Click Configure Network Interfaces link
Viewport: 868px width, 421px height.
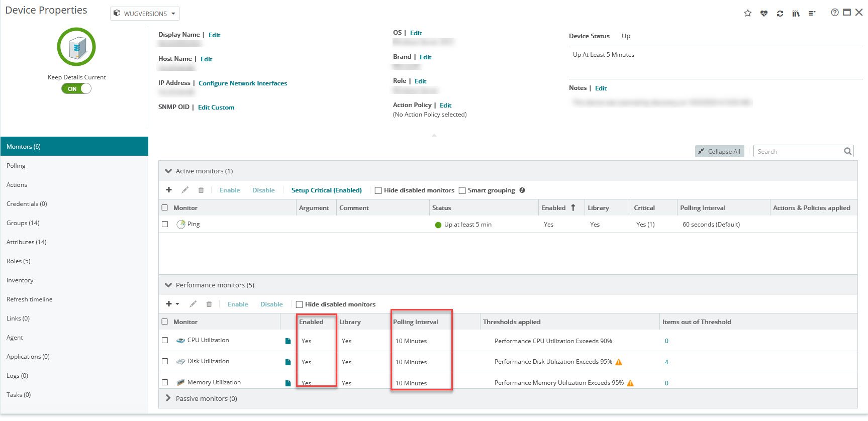pos(243,83)
